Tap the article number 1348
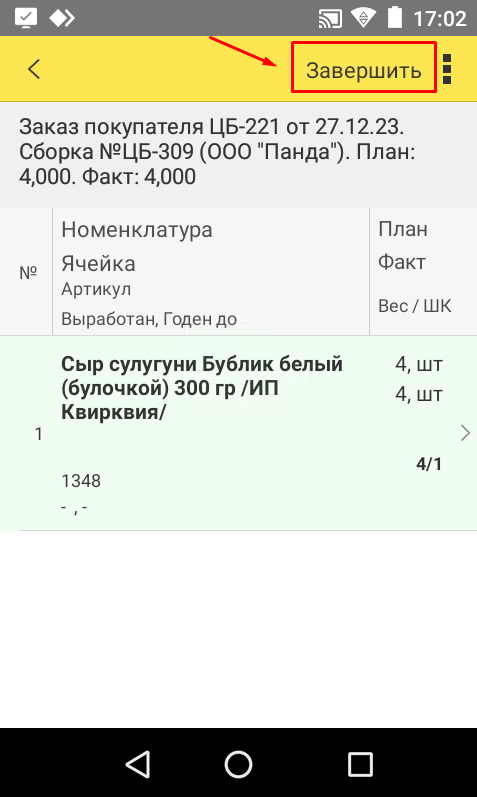Screen dimensions: 477x797 click(x=81, y=480)
